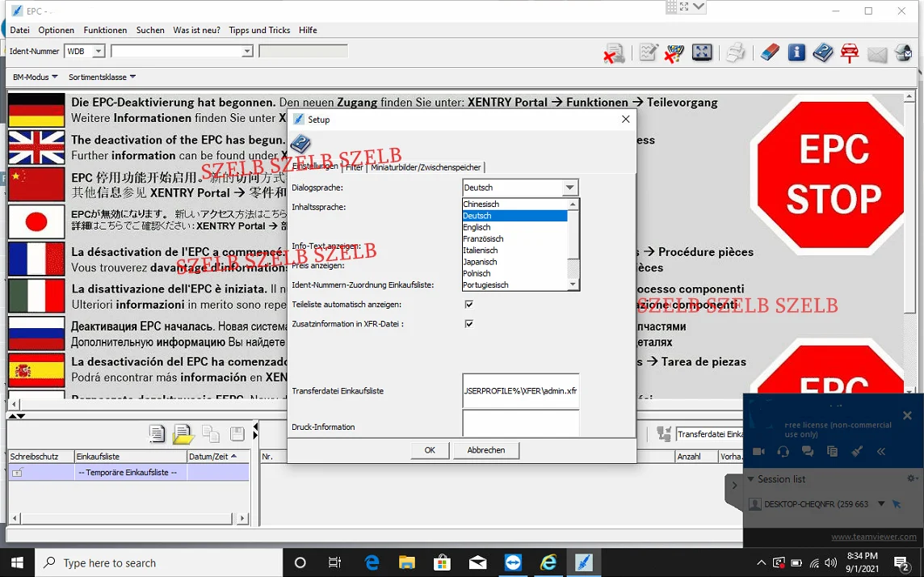Click the notepad with pencil icon
The image size is (924, 577).
coord(649,53)
